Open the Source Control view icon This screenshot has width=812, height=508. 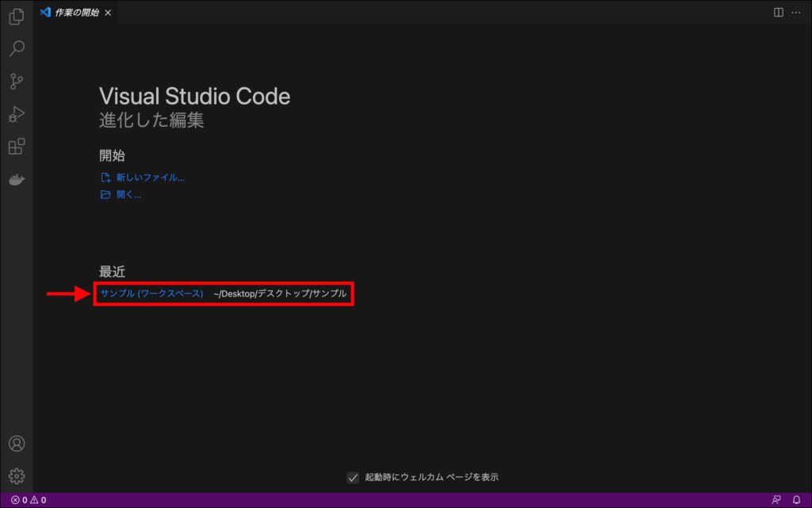tap(17, 81)
